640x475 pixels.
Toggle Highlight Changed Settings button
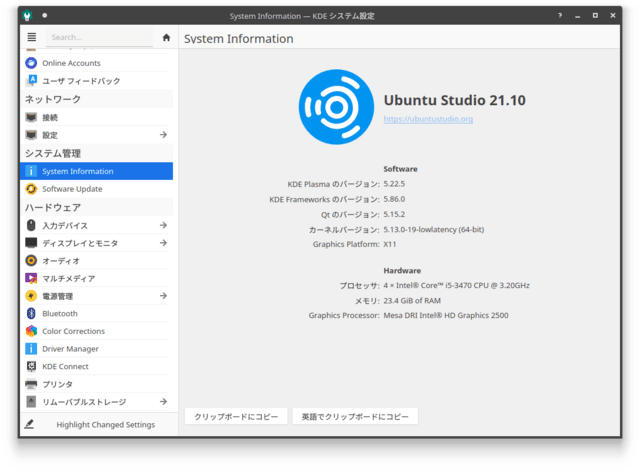click(99, 425)
